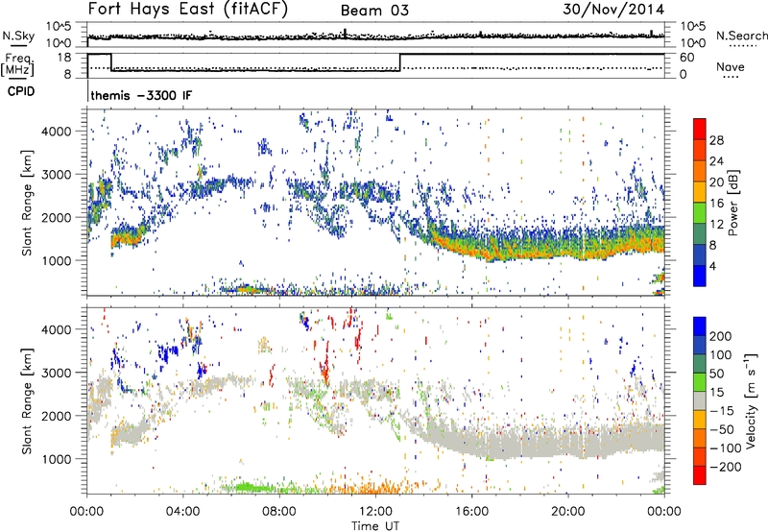Click the '16' tick on the power colorbar

click(716, 203)
